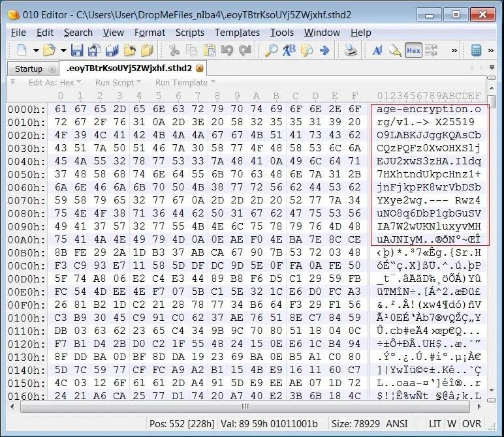Click the Save file icon
This screenshot has height=437, width=504.
[x=77, y=50]
